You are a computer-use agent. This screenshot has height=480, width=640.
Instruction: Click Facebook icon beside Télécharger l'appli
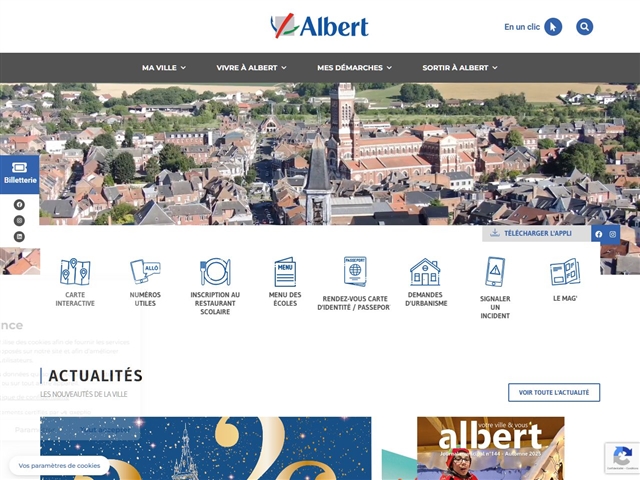(598, 234)
